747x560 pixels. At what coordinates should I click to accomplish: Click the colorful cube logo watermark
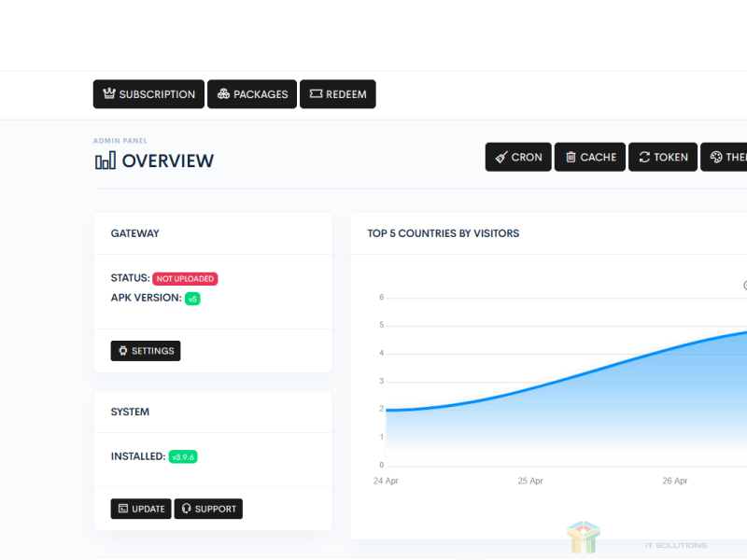584,538
